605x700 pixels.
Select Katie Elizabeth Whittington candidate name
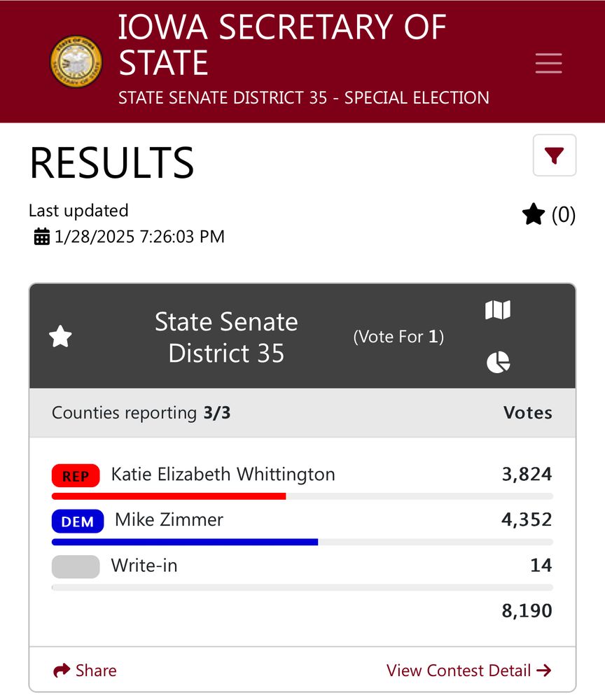(x=223, y=474)
